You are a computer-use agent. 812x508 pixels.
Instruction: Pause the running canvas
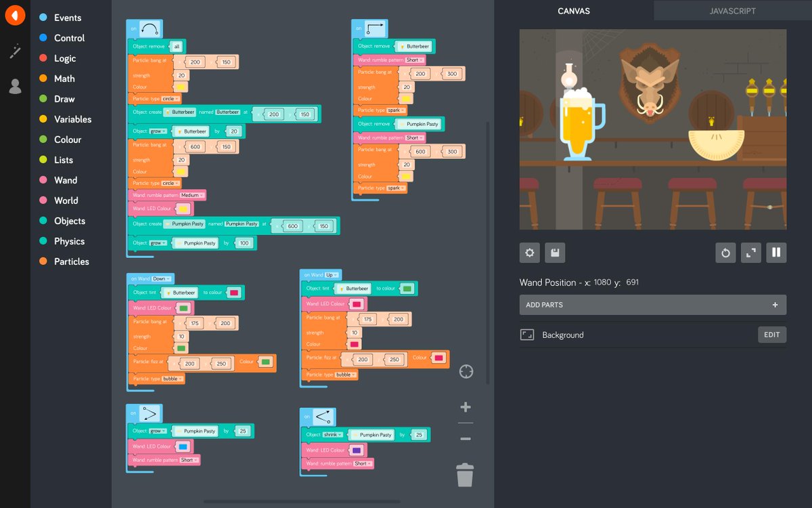(x=775, y=252)
